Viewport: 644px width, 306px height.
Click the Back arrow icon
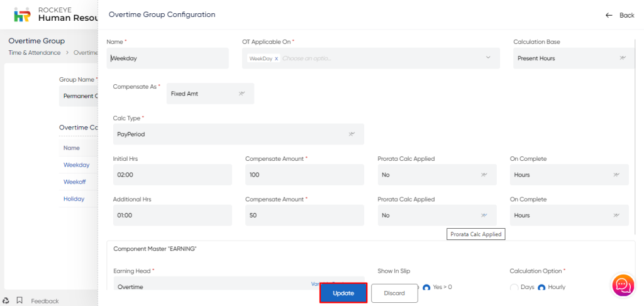pyautogui.click(x=609, y=15)
